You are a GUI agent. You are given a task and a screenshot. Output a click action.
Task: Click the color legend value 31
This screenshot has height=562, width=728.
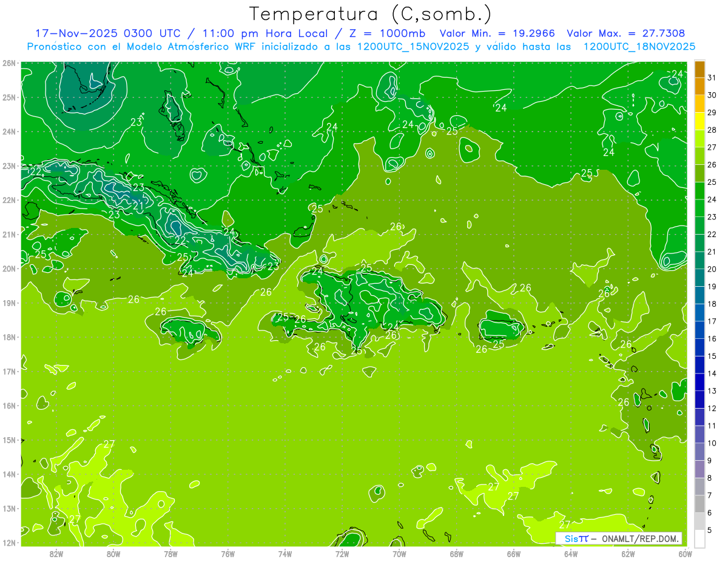tap(712, 78)
